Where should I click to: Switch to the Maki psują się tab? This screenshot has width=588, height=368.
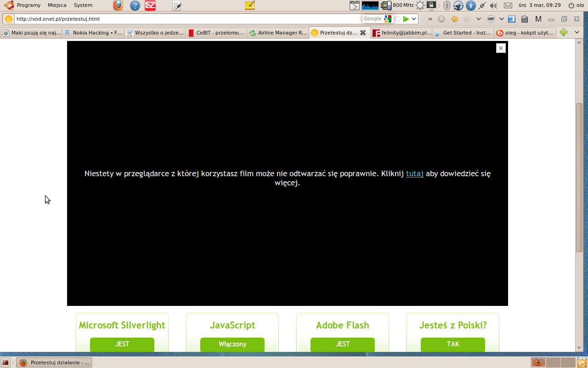point(31,33)
